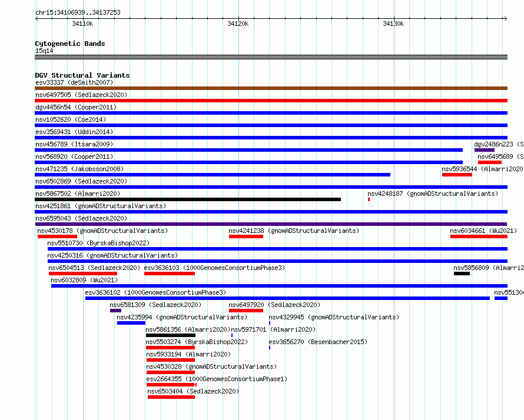Click the esv33337 (deSmith2007) brown variant bar

point(271,88)
